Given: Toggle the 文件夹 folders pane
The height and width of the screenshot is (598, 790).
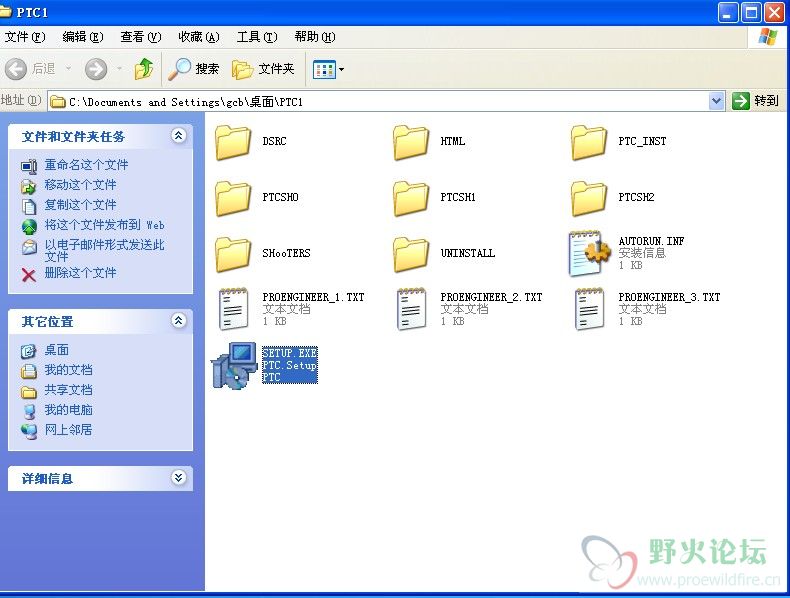Looking at the screenshot, I should (264, 69).
